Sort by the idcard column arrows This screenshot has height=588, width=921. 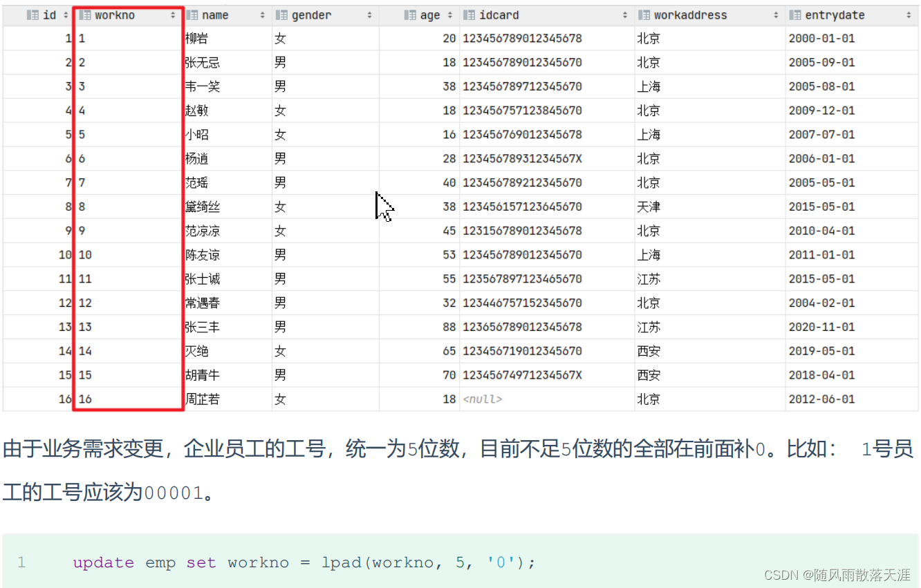click(x=625, y=15)
